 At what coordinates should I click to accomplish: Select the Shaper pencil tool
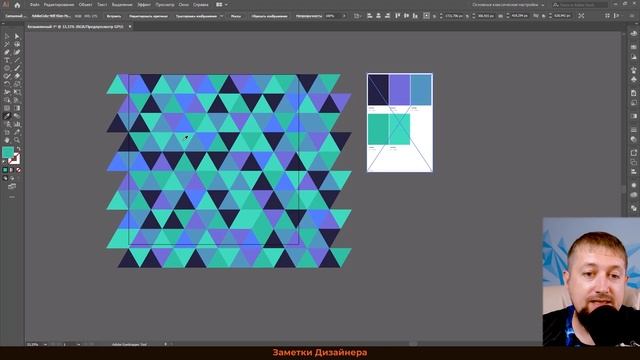tap(7, 76)
